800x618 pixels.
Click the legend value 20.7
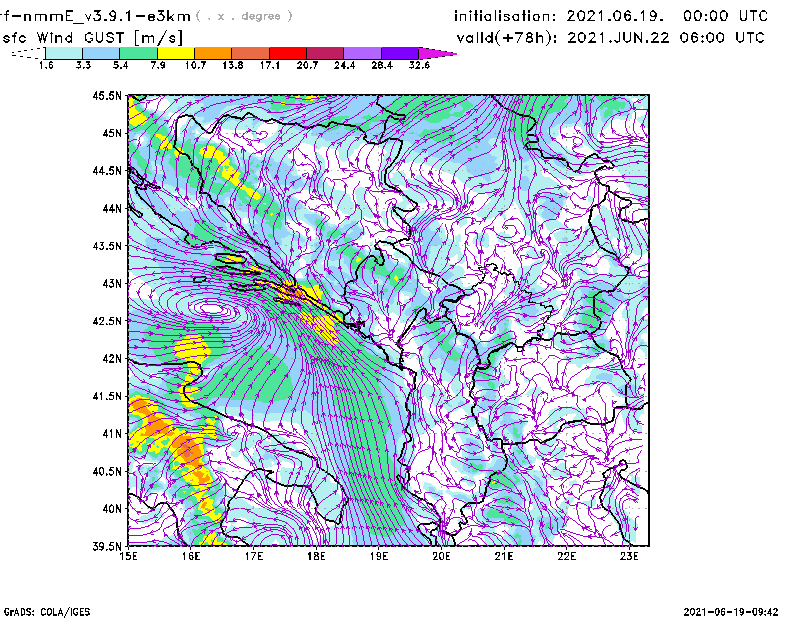pos(307,65)
